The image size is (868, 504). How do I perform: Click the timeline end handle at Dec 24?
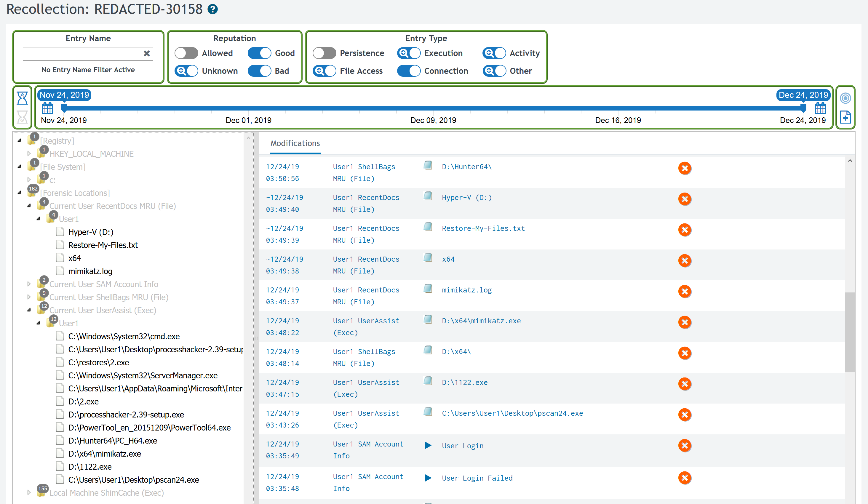(x=803, y=108)
